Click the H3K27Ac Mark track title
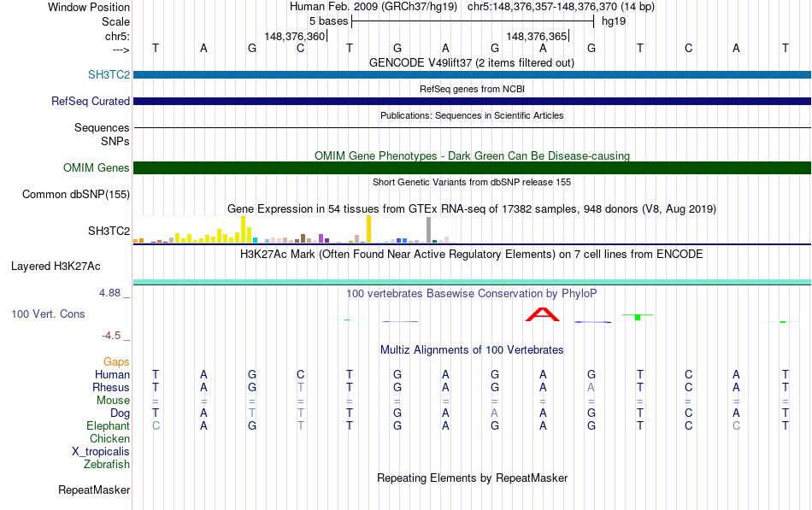 tap(471, 255)
